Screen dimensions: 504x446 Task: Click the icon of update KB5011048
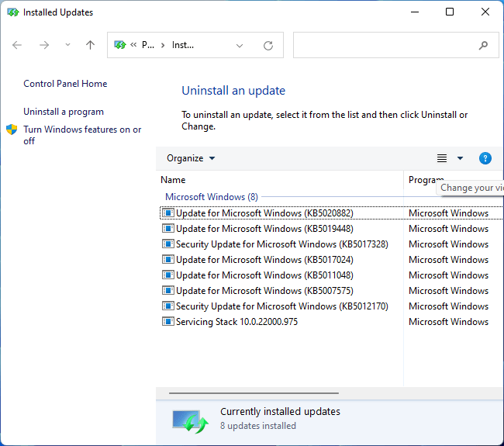pos(168,275)
